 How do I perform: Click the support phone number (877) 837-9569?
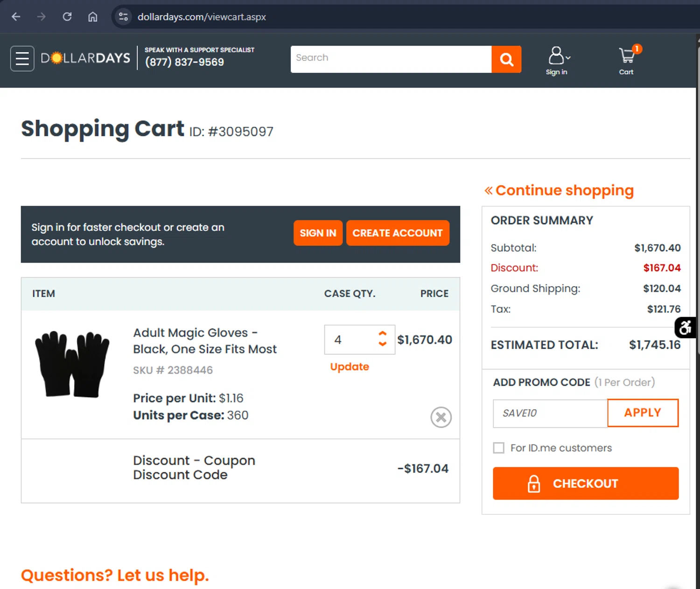point(184,62)
